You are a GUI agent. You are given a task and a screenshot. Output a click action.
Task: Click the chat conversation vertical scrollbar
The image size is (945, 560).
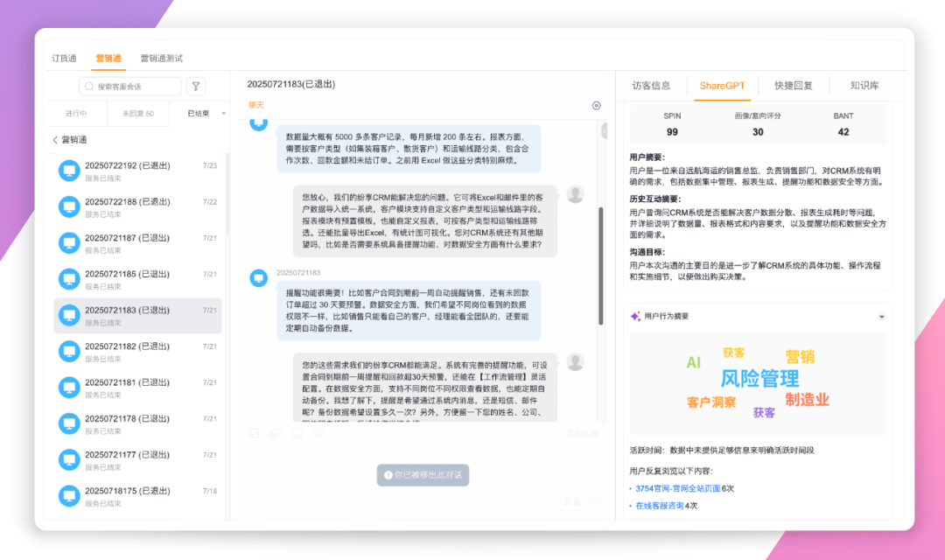pyautogui.click(x=600, y=262)
